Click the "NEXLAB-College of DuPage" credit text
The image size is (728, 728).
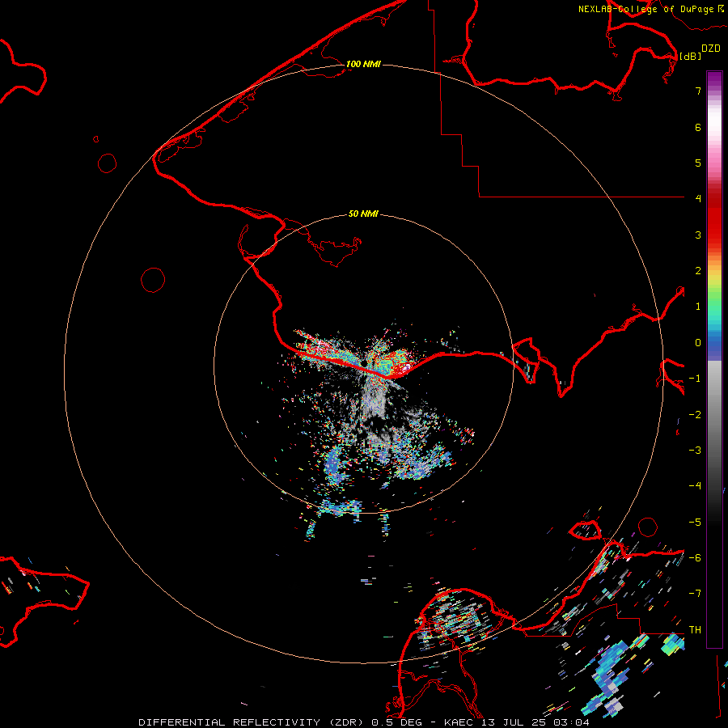(x=645, y=9)
